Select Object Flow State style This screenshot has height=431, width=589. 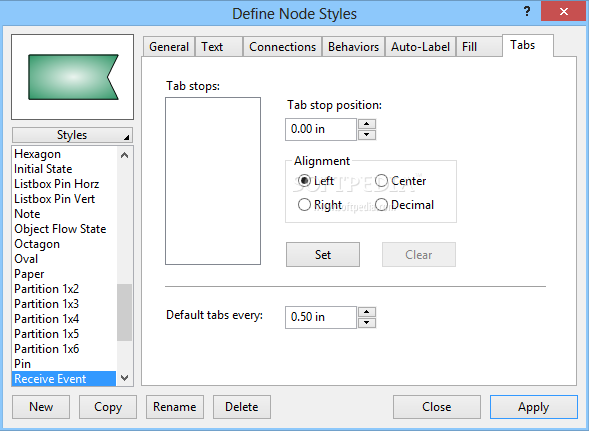click(x=64, y=229)
